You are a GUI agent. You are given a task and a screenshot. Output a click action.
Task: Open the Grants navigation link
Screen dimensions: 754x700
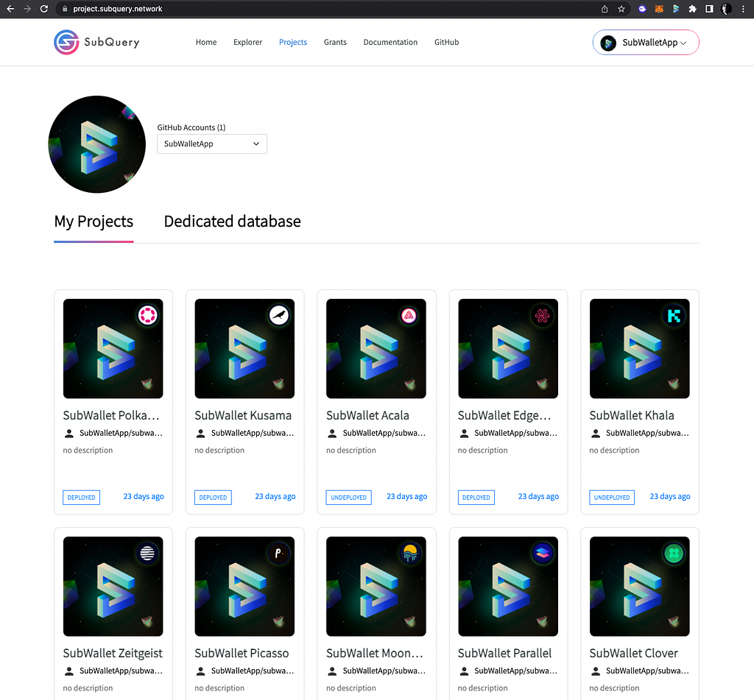335,42
